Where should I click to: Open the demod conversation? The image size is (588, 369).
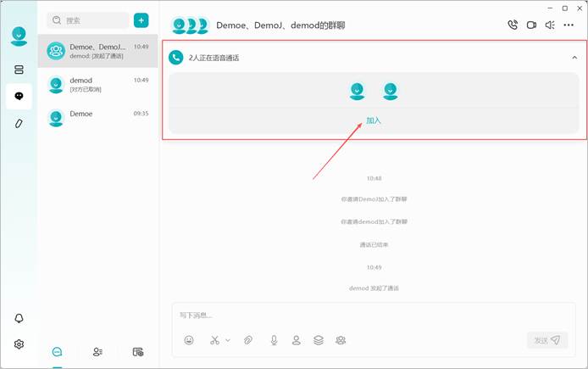(98, 85)
